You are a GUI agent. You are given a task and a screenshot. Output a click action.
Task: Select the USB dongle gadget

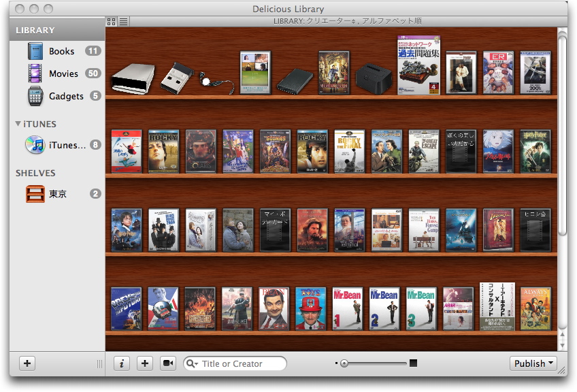177,78
